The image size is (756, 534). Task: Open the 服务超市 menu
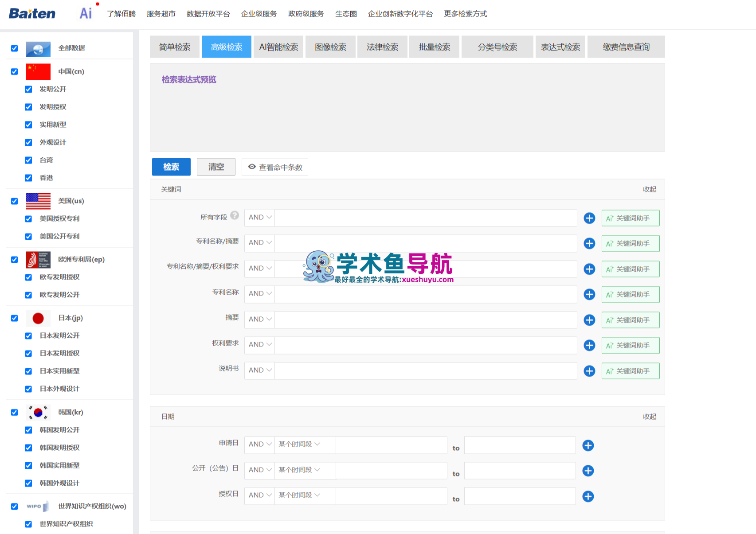[161, 14]
